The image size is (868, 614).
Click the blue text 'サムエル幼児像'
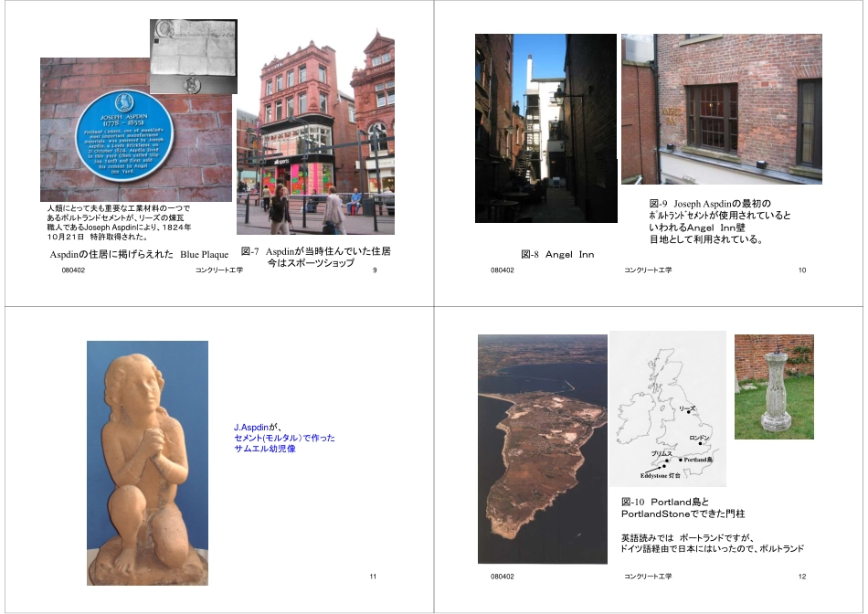tap(265, 449)
